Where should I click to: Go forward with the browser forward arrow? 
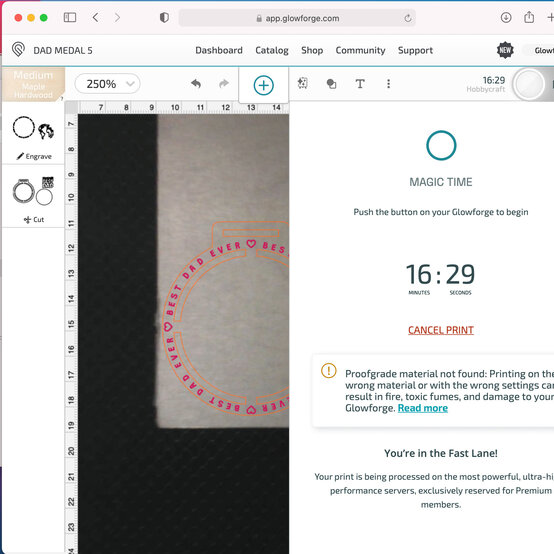tap(117, 17)
